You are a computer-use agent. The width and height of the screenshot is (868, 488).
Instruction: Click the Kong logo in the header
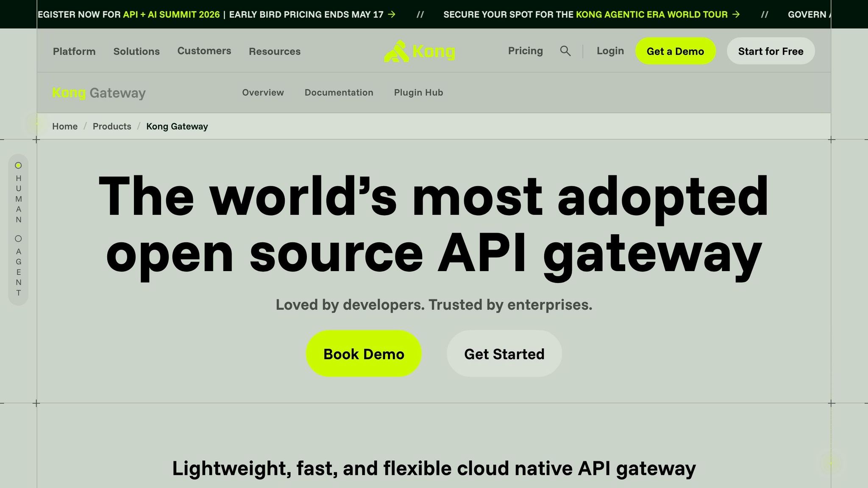point(420,51)
